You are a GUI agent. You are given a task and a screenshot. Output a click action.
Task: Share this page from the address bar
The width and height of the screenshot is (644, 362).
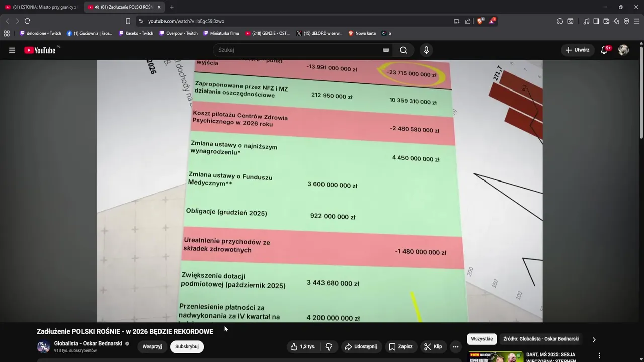click(x=468, y=21)
